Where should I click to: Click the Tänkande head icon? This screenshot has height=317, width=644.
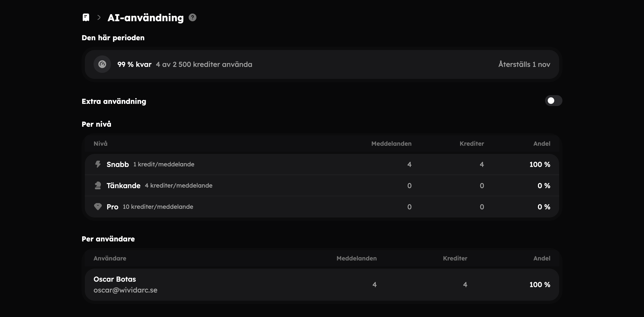(98, 185)
